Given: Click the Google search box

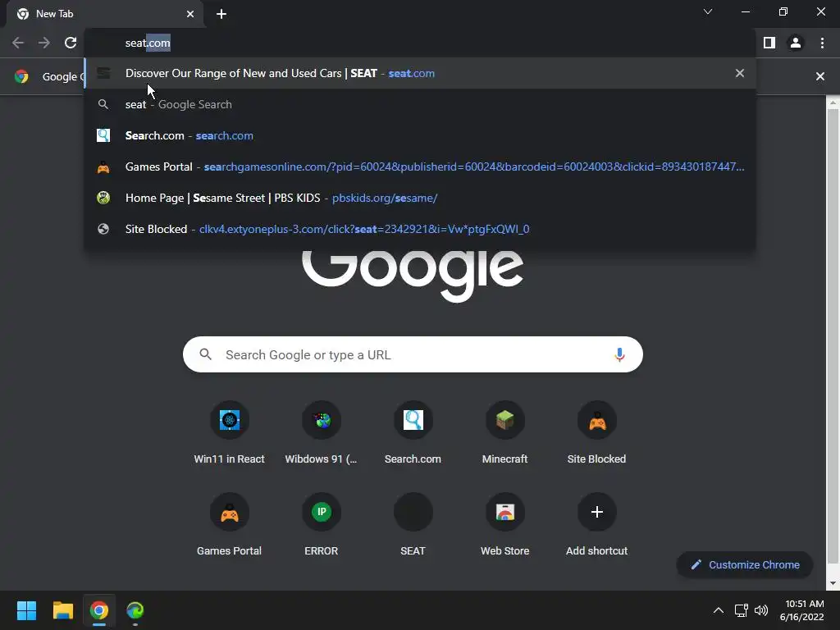Looking at the screenshot, I should tap(413, 354).
